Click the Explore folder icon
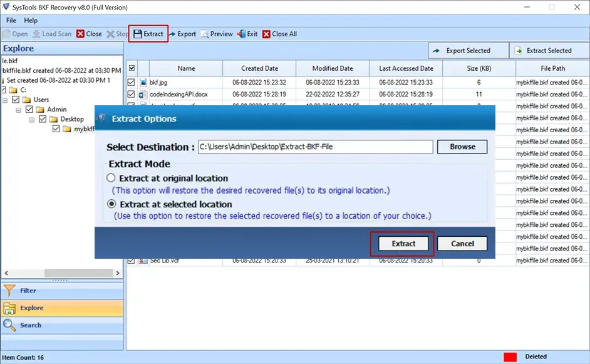 pos(9,308)
